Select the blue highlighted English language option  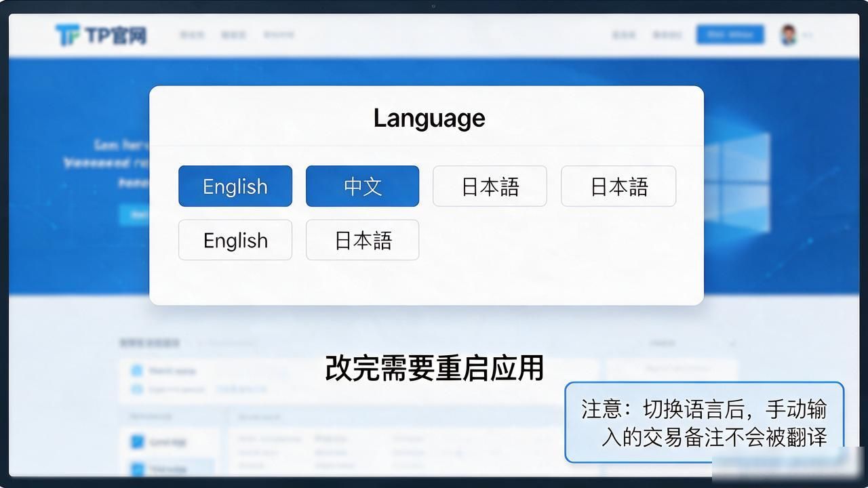click(235, 186)
